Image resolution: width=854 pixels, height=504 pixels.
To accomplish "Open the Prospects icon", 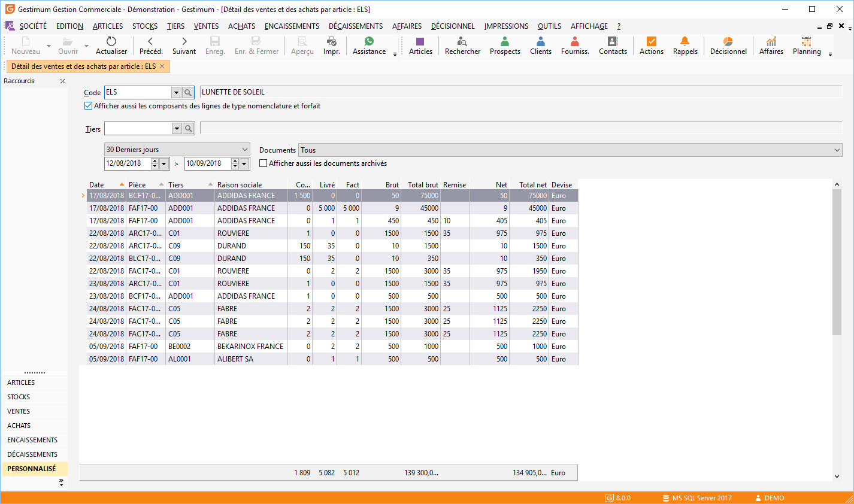I will (x=505, y=41).
